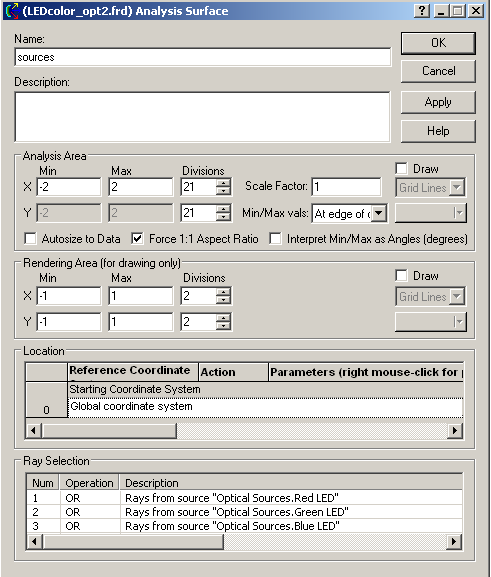Screen dimensions: 491x577
Task: Click Ray Selection scrollbar right arrow
Action: [454, 542]
